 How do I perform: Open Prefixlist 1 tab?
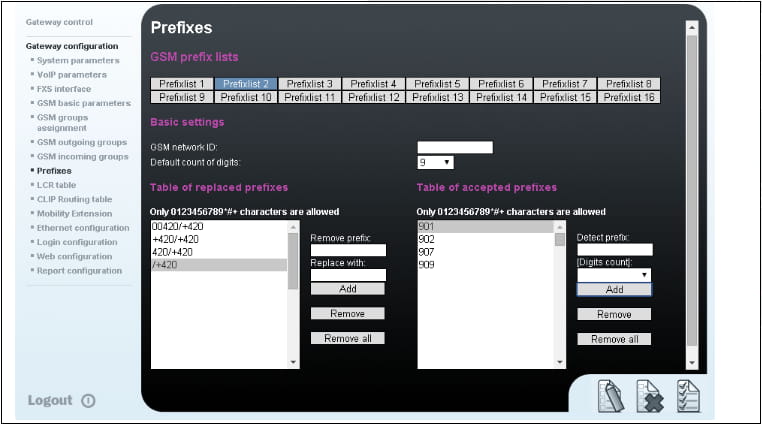pyautogui.click(x=182, y=84)
